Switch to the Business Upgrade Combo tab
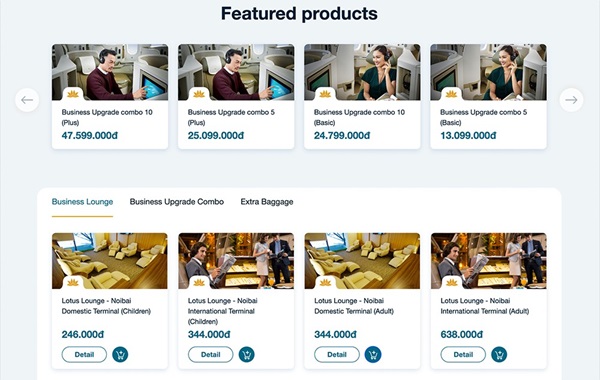This screenshot has width=600, height=380. click(x=177, y=202)
